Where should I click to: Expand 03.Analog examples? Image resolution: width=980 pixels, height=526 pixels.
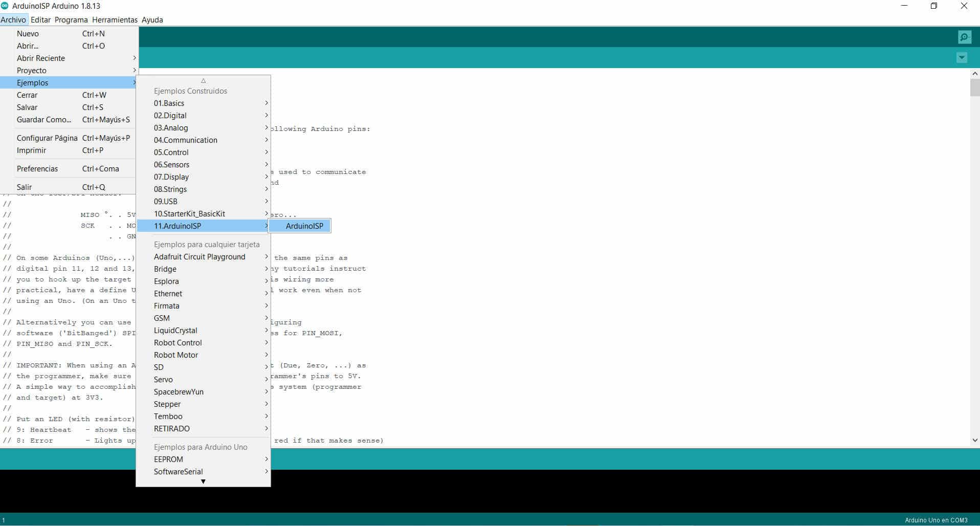pos(203,128)
